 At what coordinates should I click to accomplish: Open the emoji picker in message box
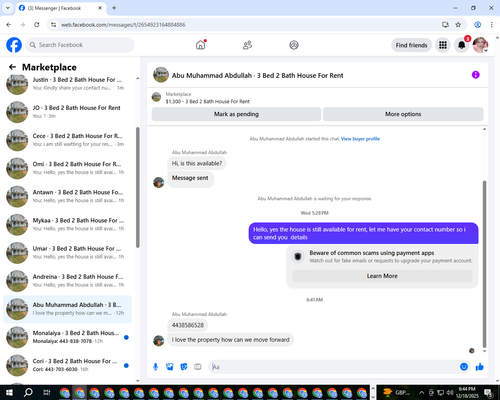(464, 367)
